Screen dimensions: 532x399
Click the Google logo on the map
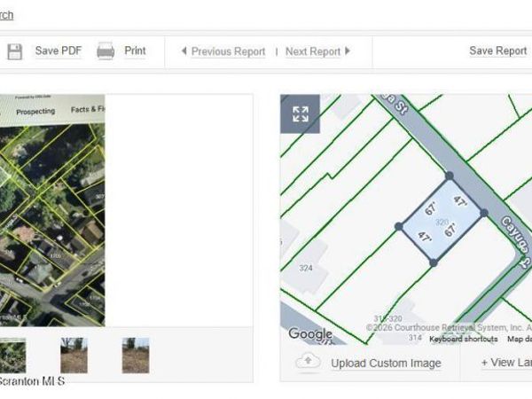coord(310,333)
